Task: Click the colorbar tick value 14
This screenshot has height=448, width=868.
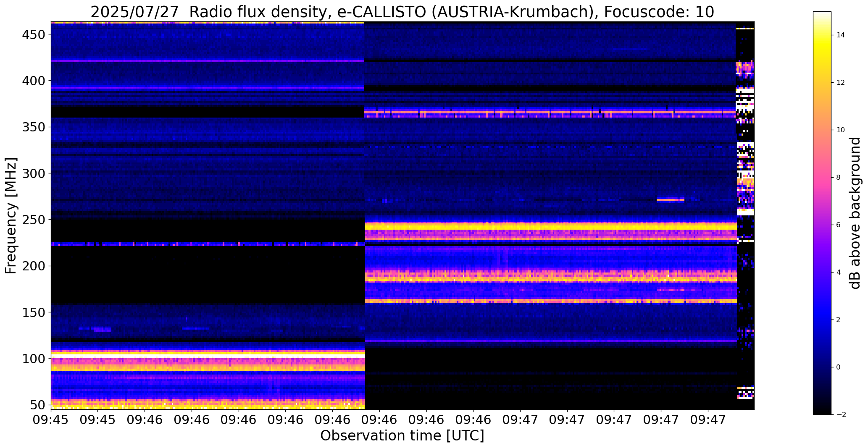Action: click(x=841, y=35)
